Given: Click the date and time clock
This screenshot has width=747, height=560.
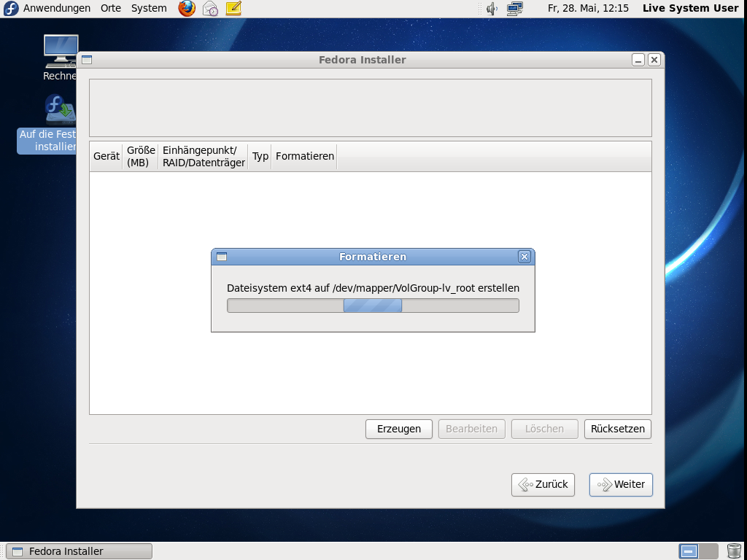Looking at the screenshot, I should [588, 8].
